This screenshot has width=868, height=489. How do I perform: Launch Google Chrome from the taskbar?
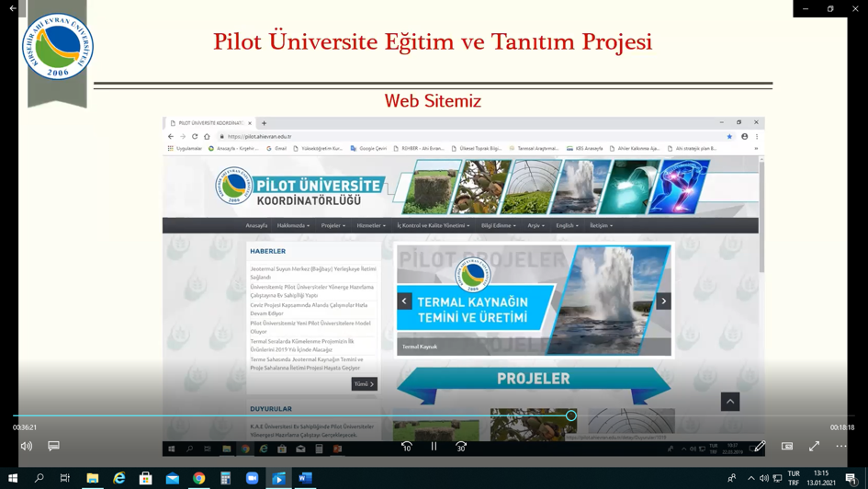click(x=198, y=478)
